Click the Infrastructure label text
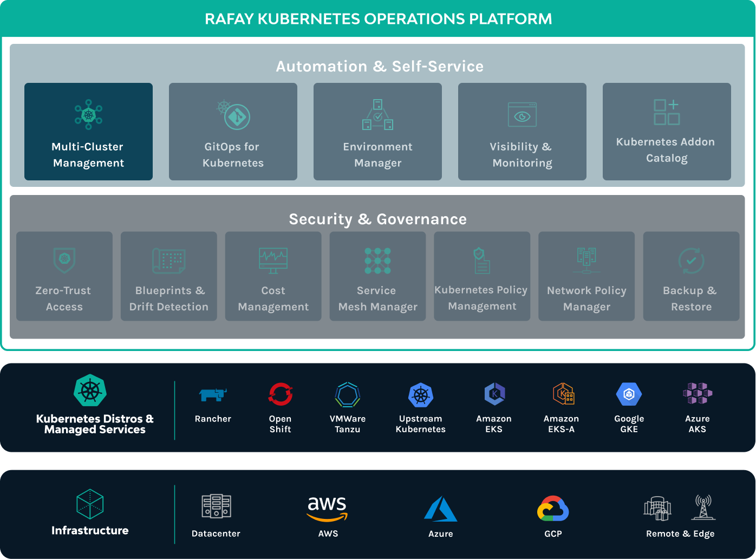Image resolution: width=756 pixels, height=559 pixels. pos(90,530)
